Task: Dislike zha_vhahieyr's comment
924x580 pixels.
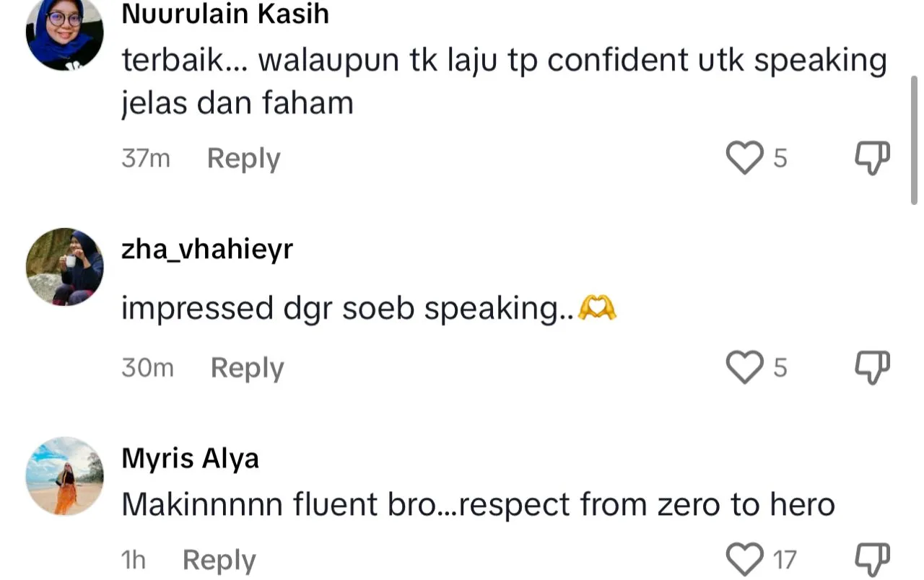Action: click(872, 368)
